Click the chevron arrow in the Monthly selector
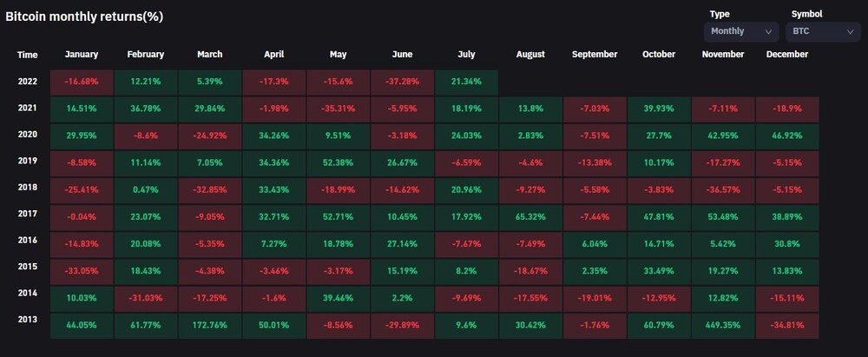The image size is (868, 357). 768,32
